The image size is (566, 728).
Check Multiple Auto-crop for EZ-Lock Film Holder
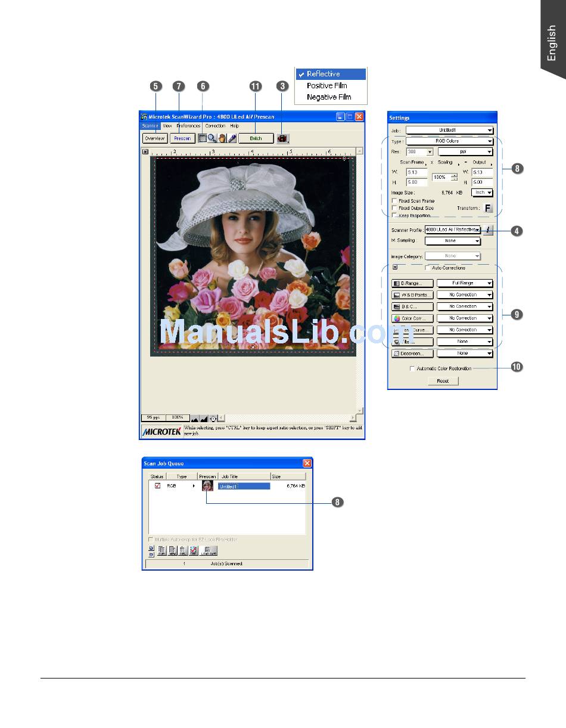coord(150,539)
